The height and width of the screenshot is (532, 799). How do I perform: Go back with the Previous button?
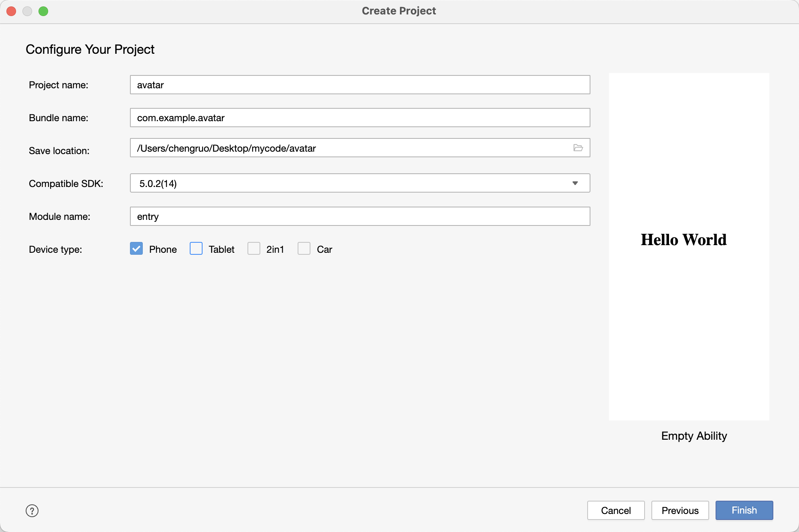click(680, 510)
